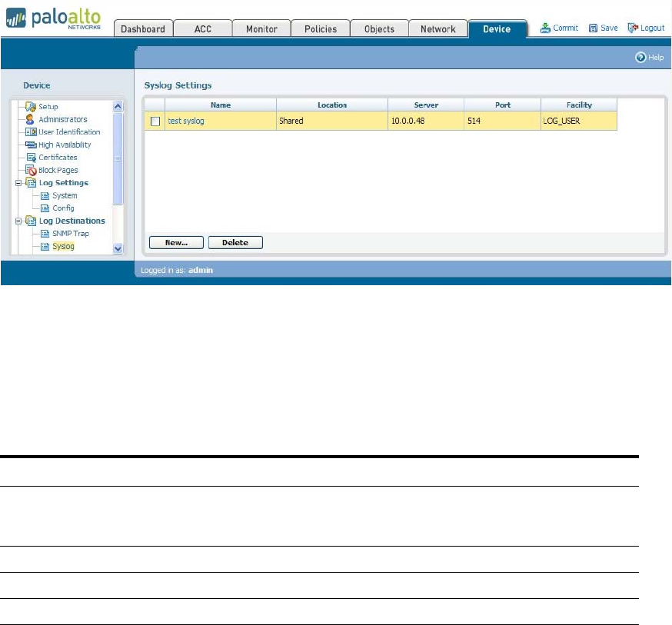This screenshot has width=672, height=625.
Task: Click the Commit link text
Action: pyautogui.click(x=566, y=28)
